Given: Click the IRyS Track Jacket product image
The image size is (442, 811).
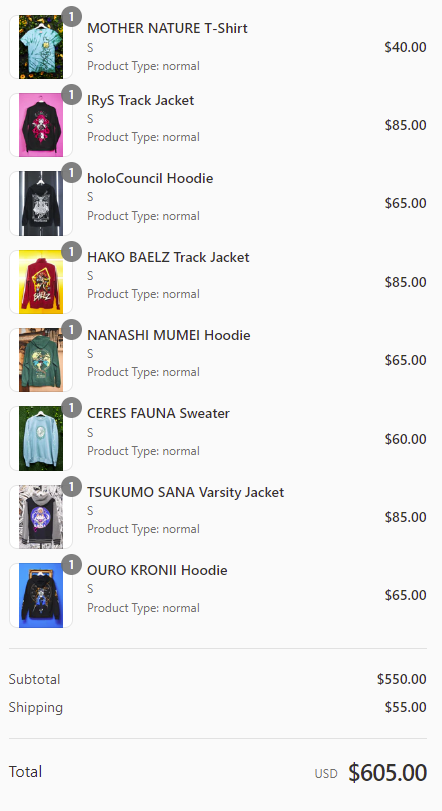Looking at the screenshot, I should [x=41, y=125].
